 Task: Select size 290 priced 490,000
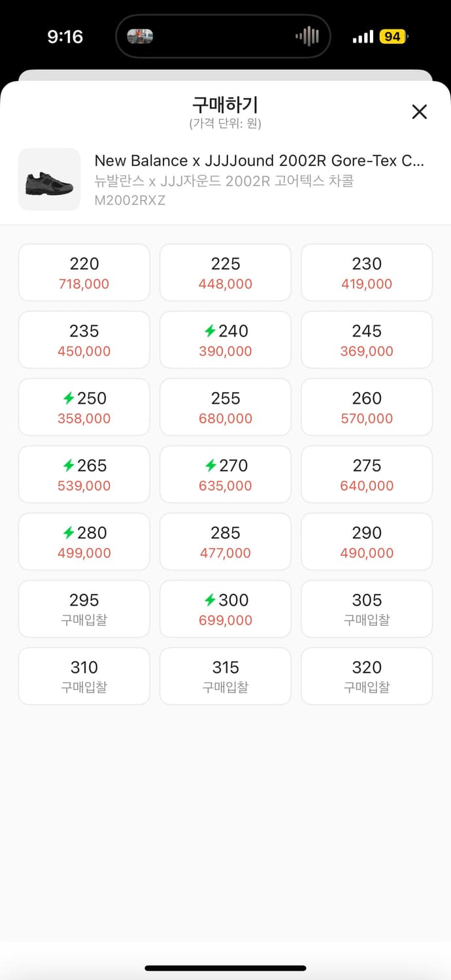[x=367, y=542]
